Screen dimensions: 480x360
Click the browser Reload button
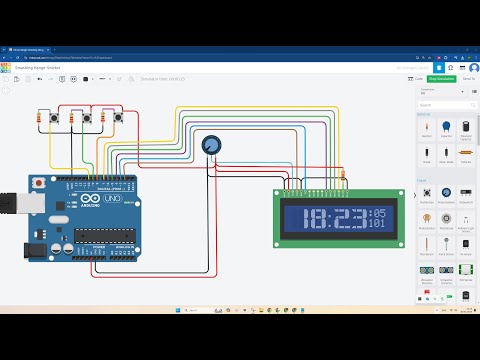pyautogui.click(x=18, y=58)
